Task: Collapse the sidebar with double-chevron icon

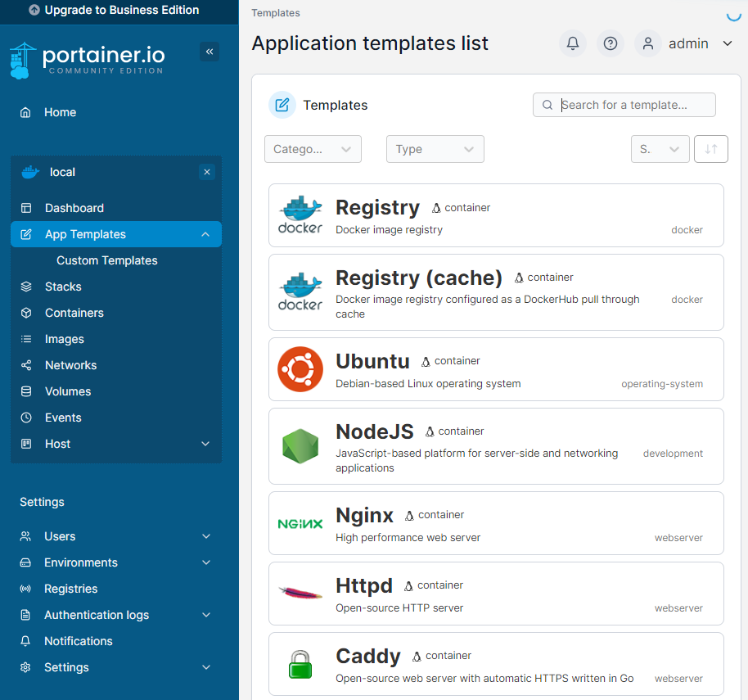Action: click(210, 52)
